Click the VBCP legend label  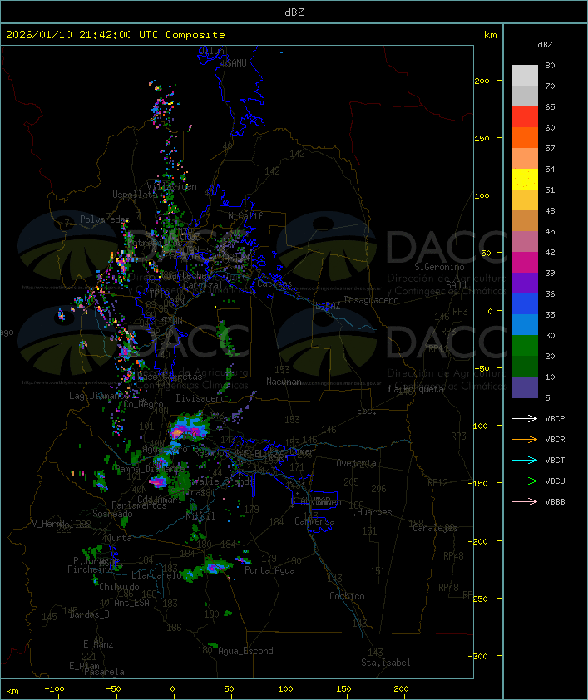[555, 419]
